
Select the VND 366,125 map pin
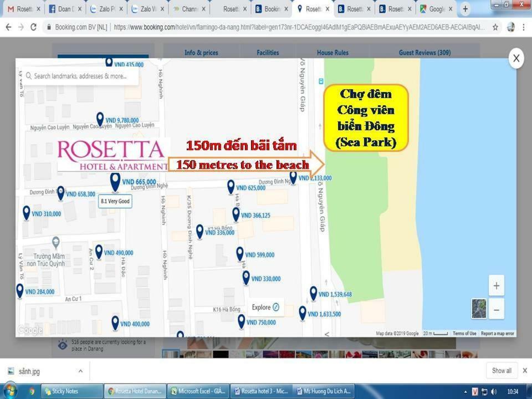[x=236, y=215]
